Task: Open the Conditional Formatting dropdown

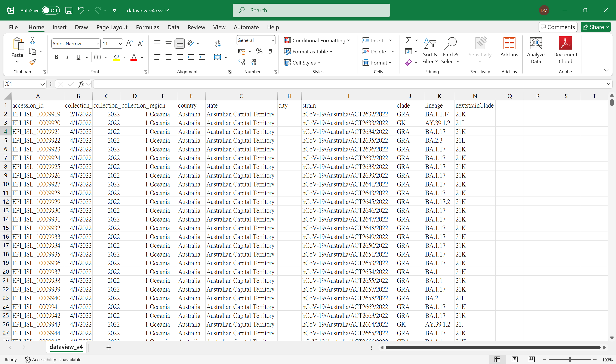Action: click(x=317, y=40)
